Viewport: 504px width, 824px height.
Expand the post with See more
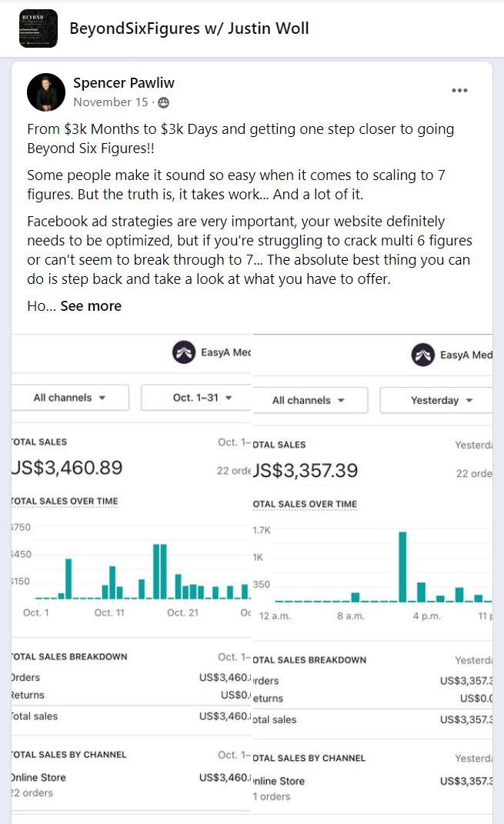(x=91, y=306)
